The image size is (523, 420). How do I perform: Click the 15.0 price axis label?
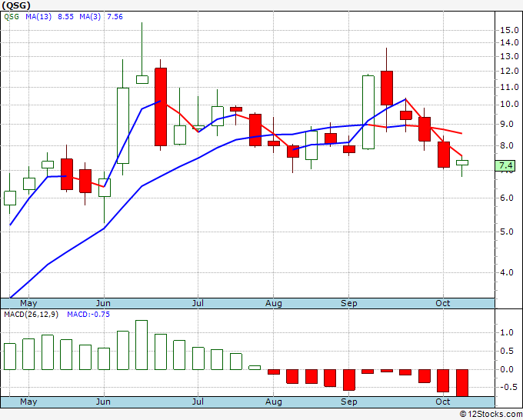(509, 30)
